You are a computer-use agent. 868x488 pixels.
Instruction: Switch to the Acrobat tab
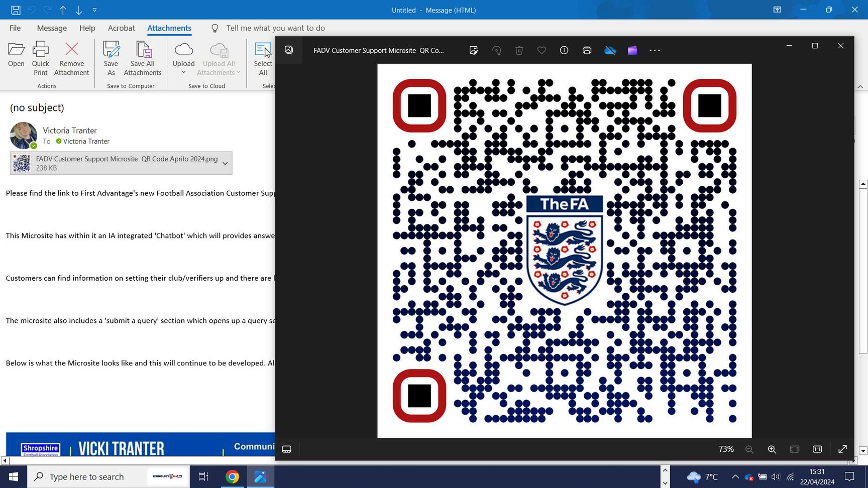tap(122, 28)
